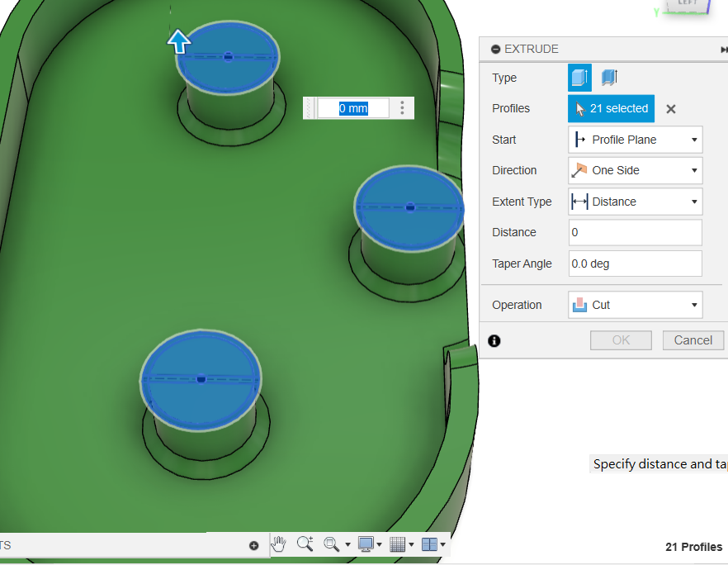
Task: Click the blue extrude direction arrow
Action: click(x=179, y=41)
